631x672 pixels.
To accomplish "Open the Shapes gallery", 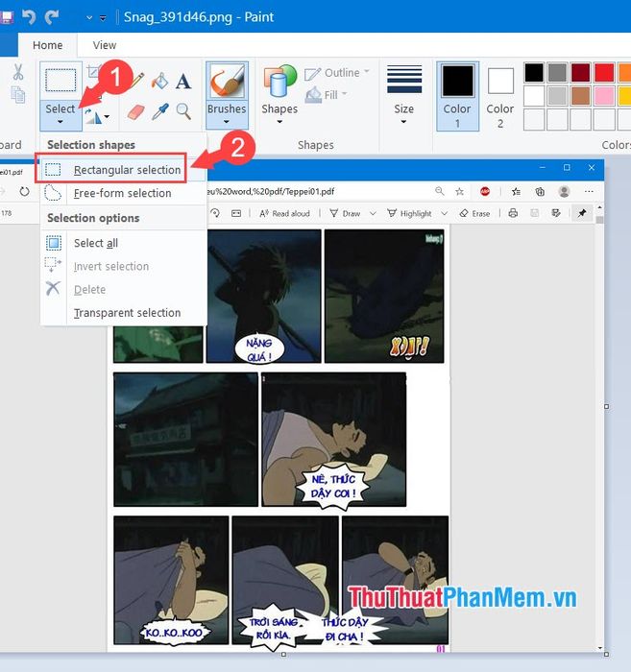I will point(279,95).
